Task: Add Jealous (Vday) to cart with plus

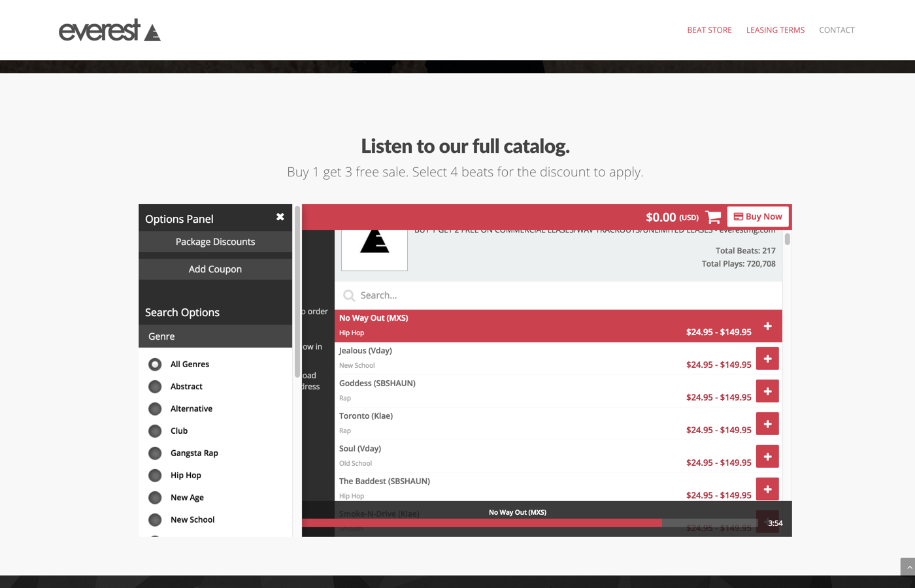Action: pyautogui.click(x=767, y=359)
